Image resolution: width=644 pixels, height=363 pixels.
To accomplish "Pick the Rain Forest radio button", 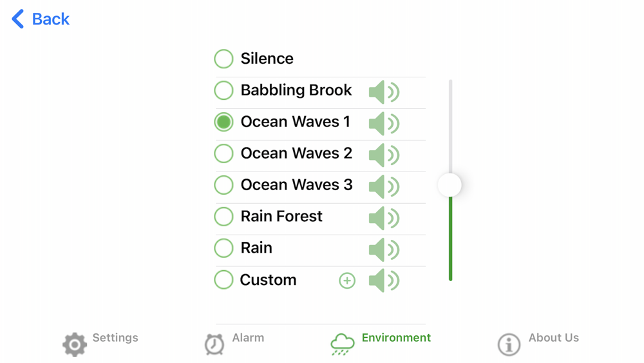I will click(223, 217).
